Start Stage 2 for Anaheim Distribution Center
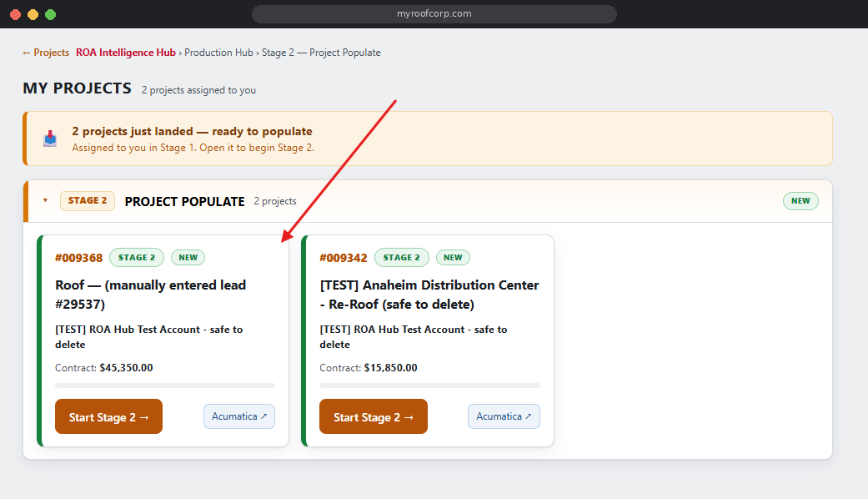This screenshot has width=868, height=499. click(373, 416)
